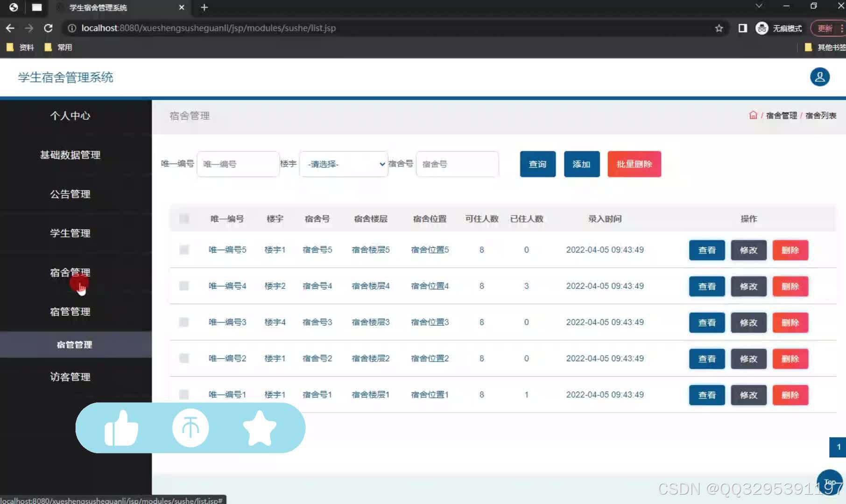This screenshot has width=846, height=504.
Task: Click the 宿舍号 search input field
Action: pos(457,164)
